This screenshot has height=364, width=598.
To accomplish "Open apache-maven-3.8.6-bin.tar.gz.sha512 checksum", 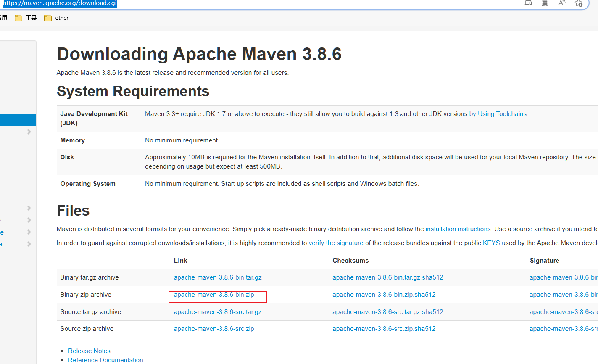I will tap(387, 277).
